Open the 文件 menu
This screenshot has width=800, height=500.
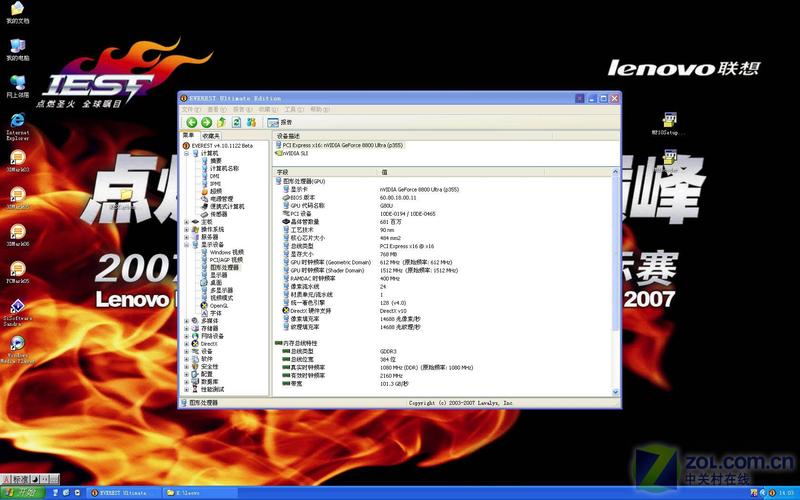tap(191, 109)
